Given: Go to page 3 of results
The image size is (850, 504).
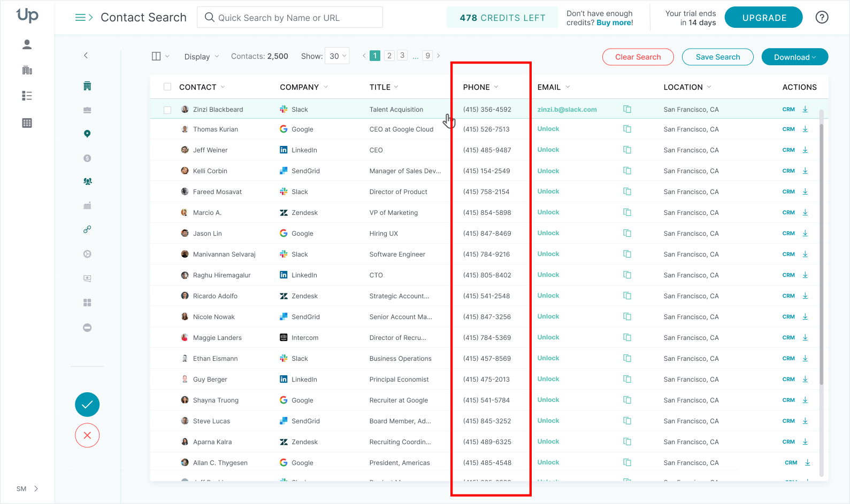Looking at the screenshot, I should [402, 56].
